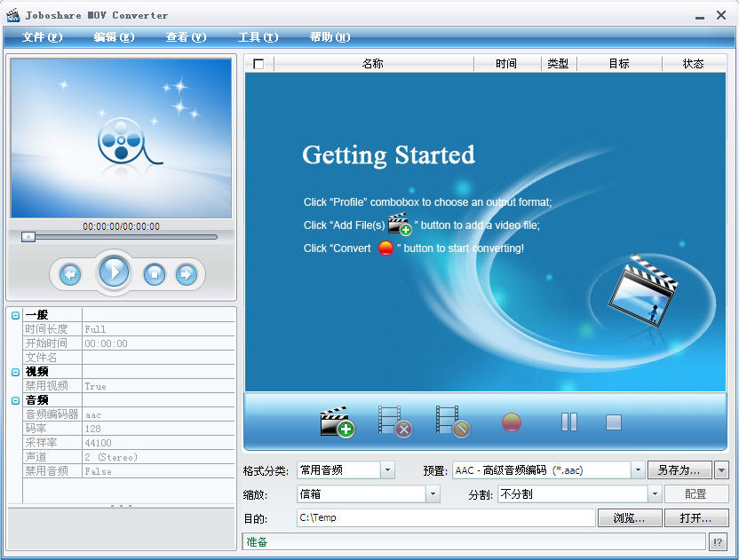This screenshot has width=739, height=560.
Task: Collapse the 音频 property group
Action: 16,400
